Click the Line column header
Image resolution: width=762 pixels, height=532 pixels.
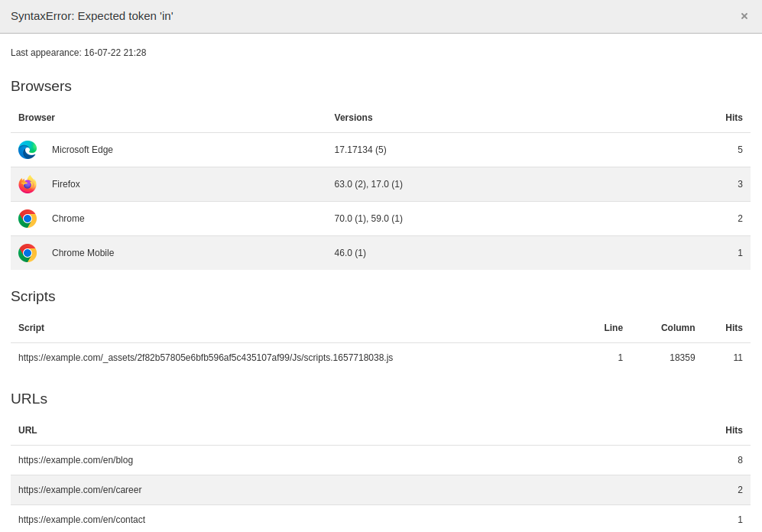[613, 328]
